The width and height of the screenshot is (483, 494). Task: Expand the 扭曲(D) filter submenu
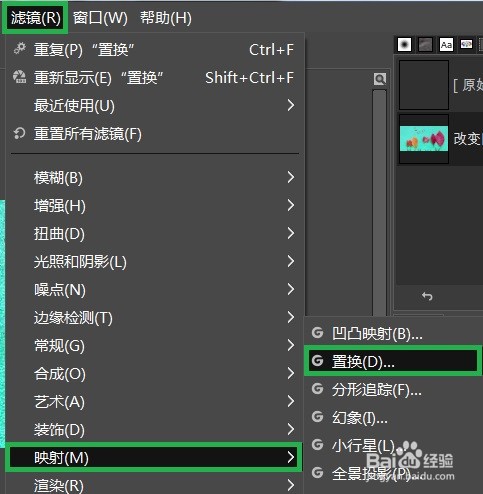155,234
